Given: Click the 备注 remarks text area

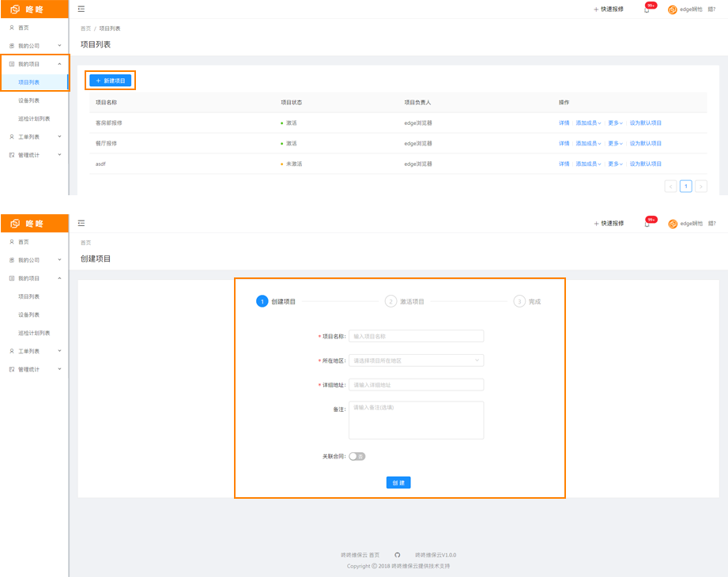Looking at the screenshot, I should [x=416, y=420].
